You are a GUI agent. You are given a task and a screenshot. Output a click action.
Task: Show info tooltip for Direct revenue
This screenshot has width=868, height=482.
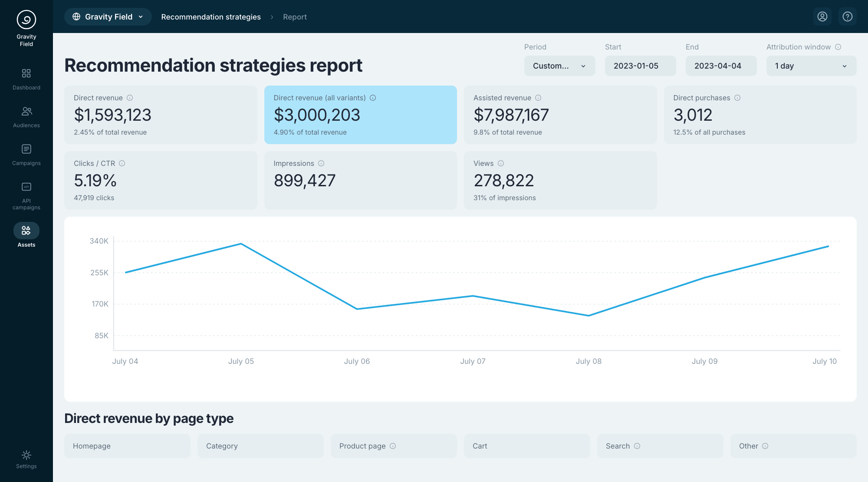130,98
